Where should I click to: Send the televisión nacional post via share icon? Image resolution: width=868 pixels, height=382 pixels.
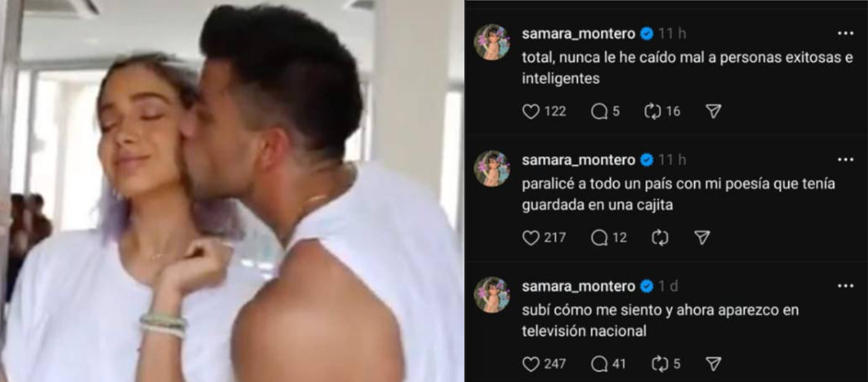point(713,365)
